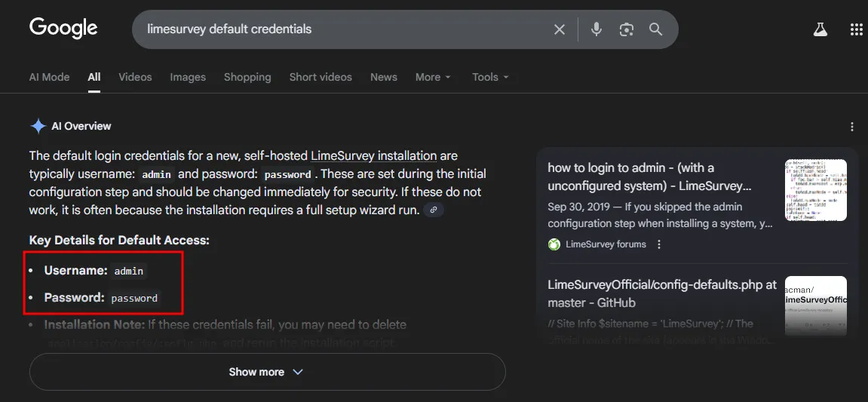Expand the More search filters dropdown
This screenshot has height=402, width=868.
pos(433,77)
